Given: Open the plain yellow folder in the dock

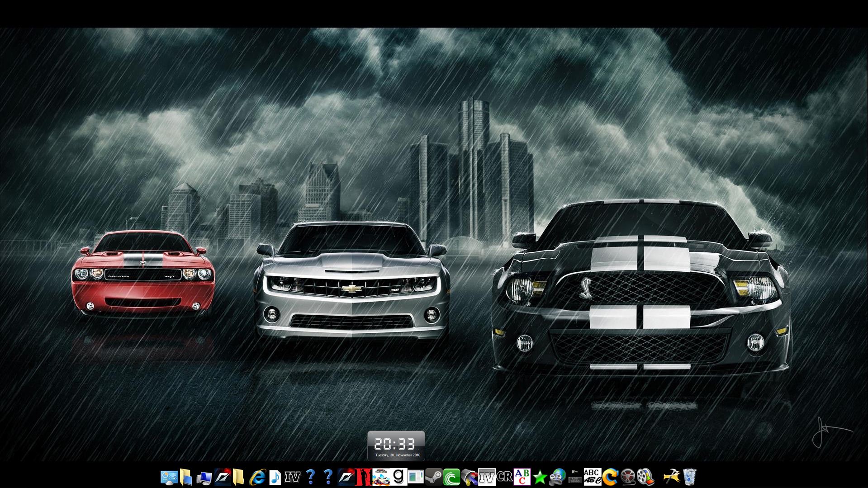Looking at the screenshot, I should pos(238,477).
